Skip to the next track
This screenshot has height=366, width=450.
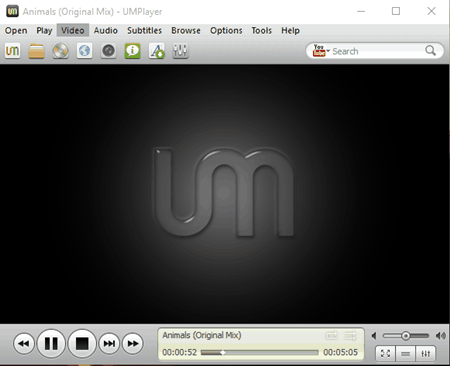click(109, 343)
